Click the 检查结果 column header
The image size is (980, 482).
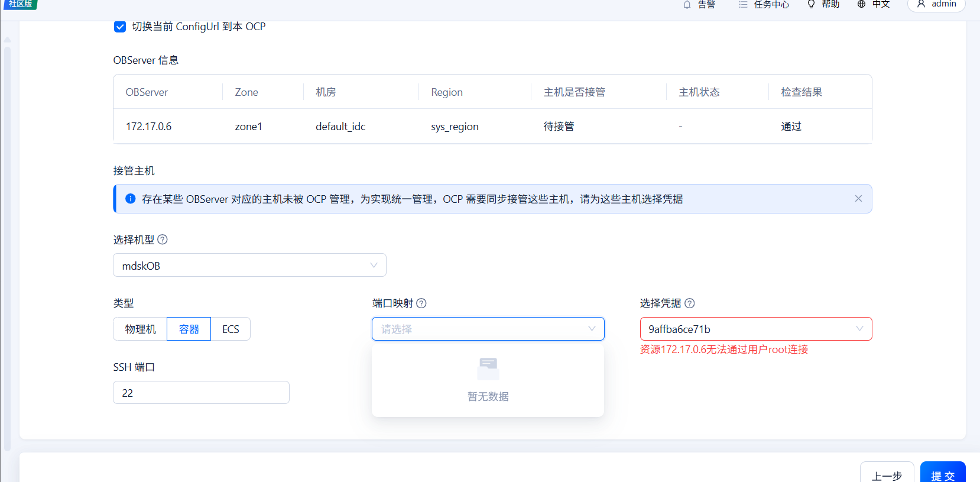click(x=801, y=92)
